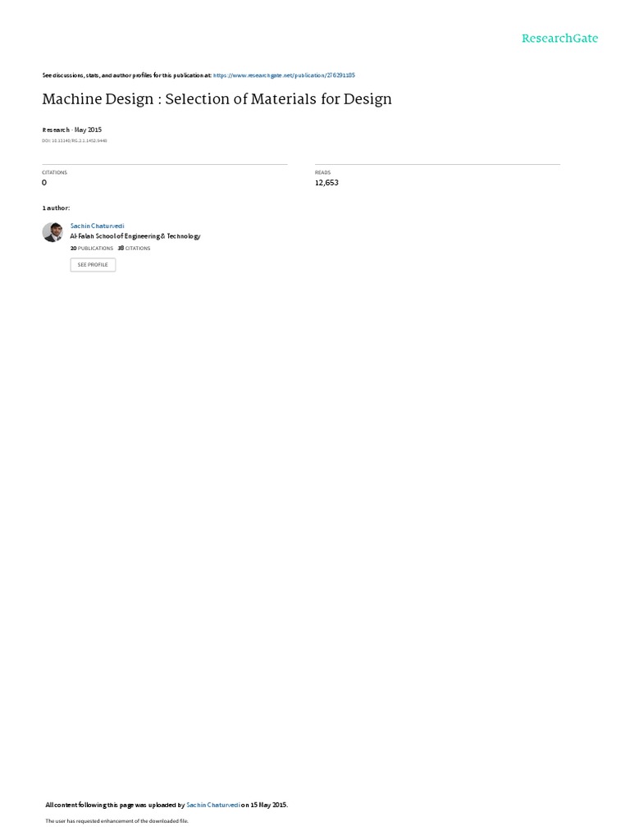This screenshot has height=840, width=630.
Task: Open Sachin Chaturvedi's profile photo
Action: pos(52,232)
